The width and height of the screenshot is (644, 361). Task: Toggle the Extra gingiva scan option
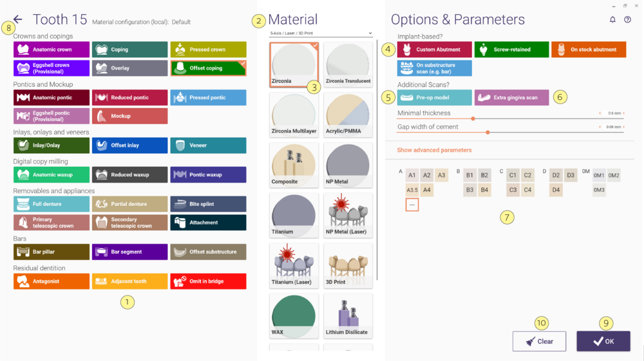pyautogui.click(x=511, y=98)
